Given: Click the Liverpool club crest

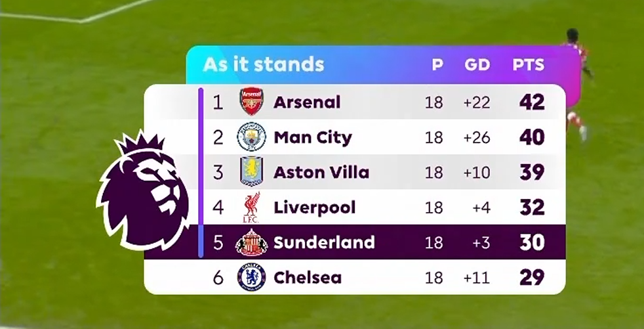Looking at the screenshot, I should point(251,208).
